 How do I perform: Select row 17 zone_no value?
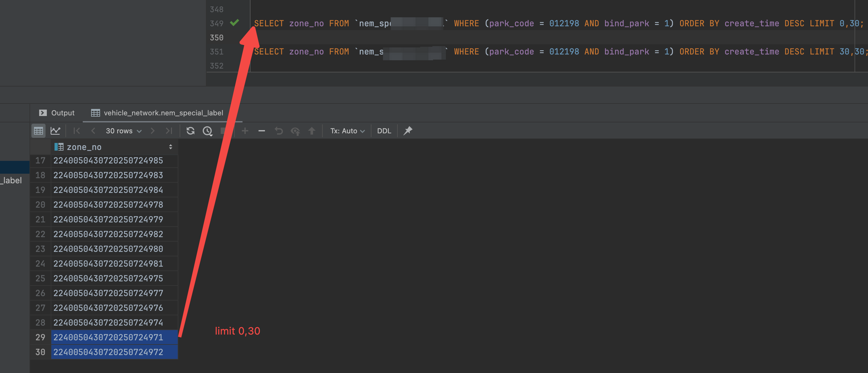[x=108, y=161]
